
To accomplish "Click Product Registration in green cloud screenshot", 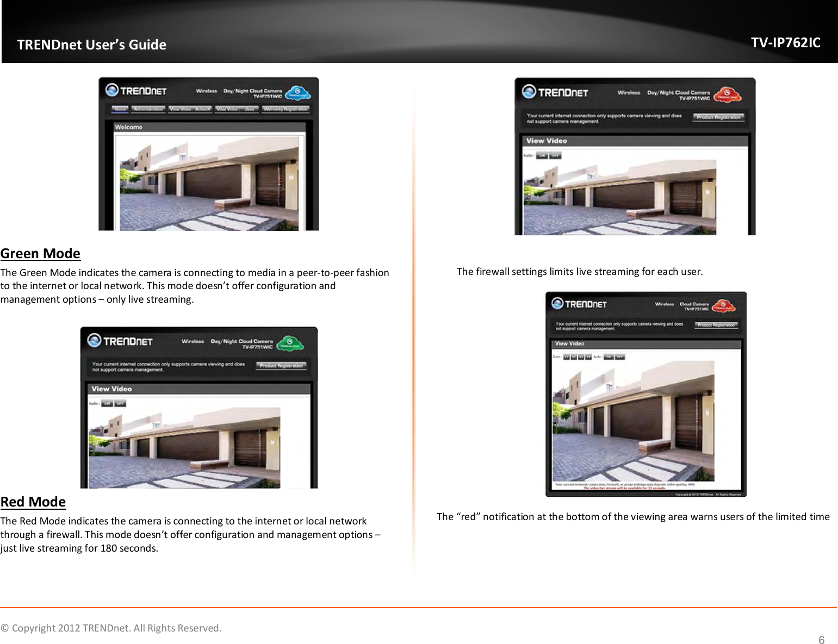I will point(281,366).
